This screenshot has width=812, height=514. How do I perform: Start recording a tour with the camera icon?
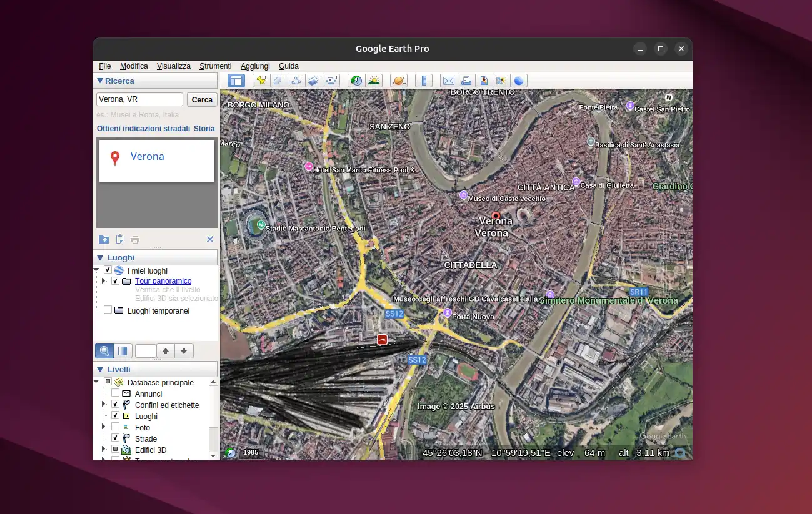pos(332,81)
